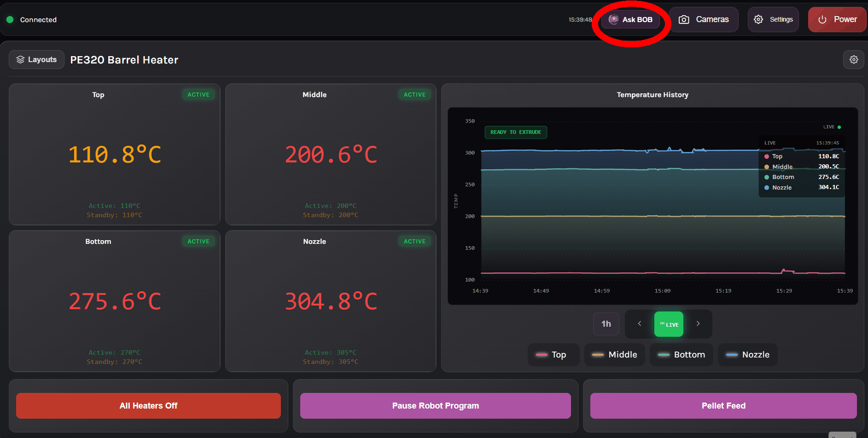Click the Top heater card title
Screen dimensions: 868x438
[98, 95]
